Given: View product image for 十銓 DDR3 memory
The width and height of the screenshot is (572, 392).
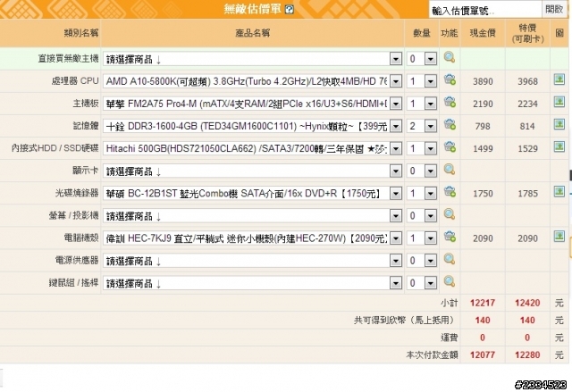Looking at the screenshot, I should [559, 125].
